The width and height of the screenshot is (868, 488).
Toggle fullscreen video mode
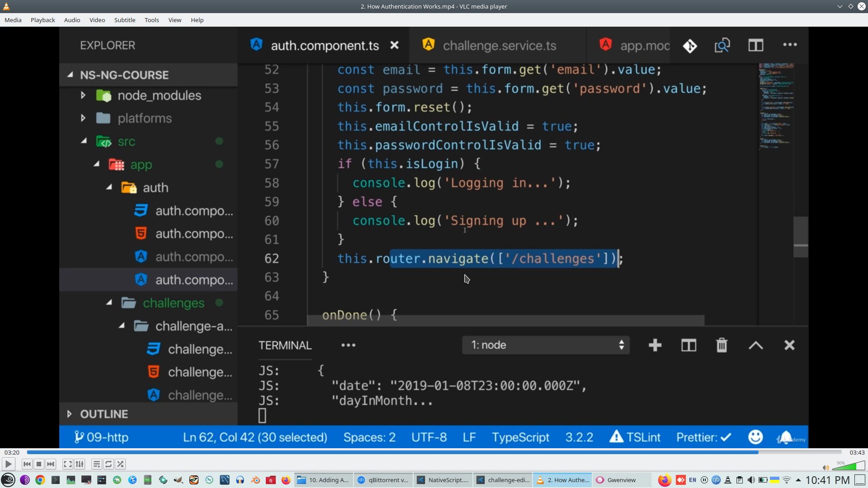(x=67, y=464)
